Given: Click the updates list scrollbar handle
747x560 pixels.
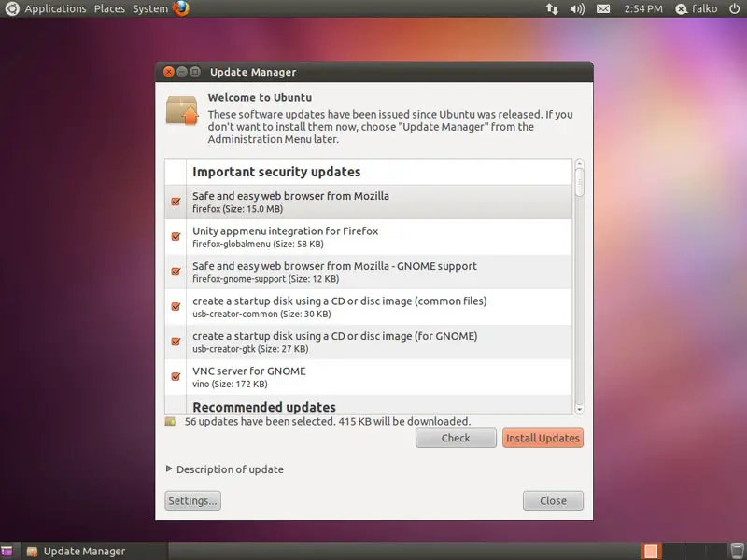Looking at the screenshot, I should (x=579, y=181).
